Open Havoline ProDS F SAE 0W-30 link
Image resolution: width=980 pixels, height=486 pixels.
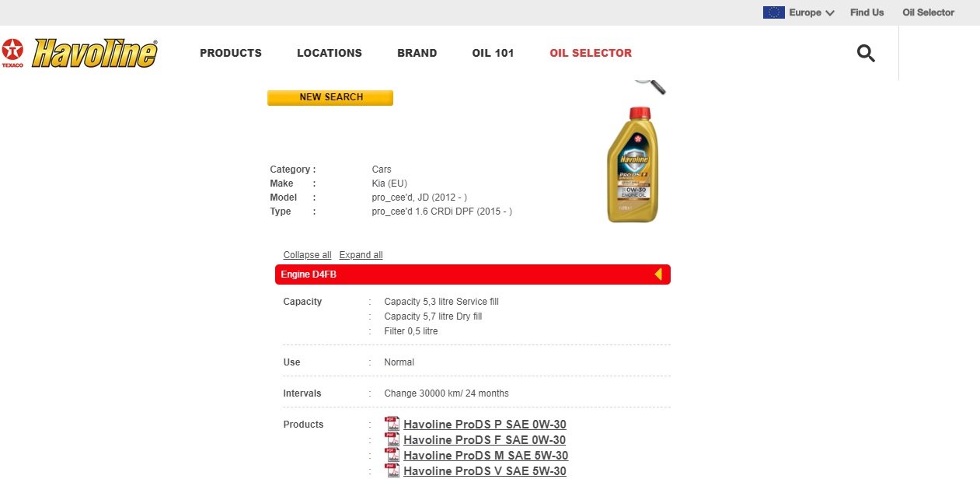pos(484,440)
